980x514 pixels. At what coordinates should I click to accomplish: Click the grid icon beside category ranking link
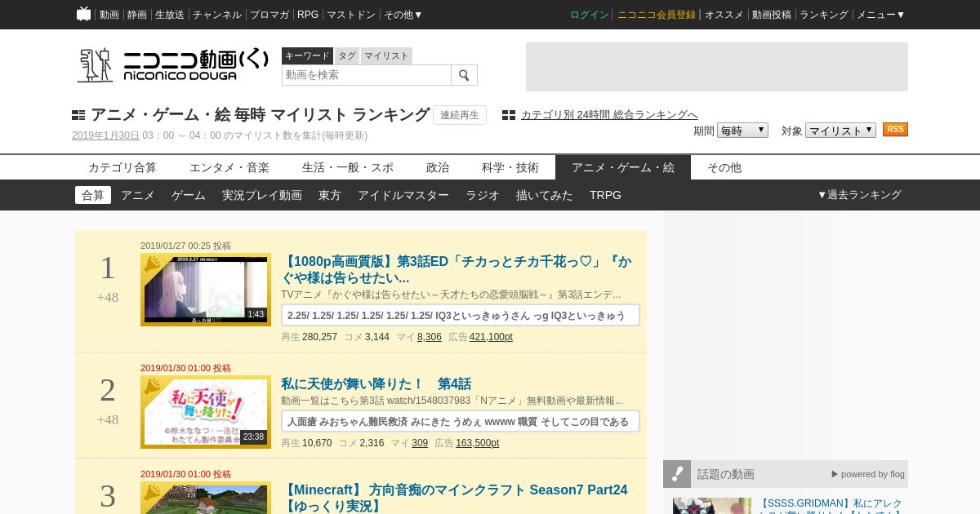pos(509,115)
